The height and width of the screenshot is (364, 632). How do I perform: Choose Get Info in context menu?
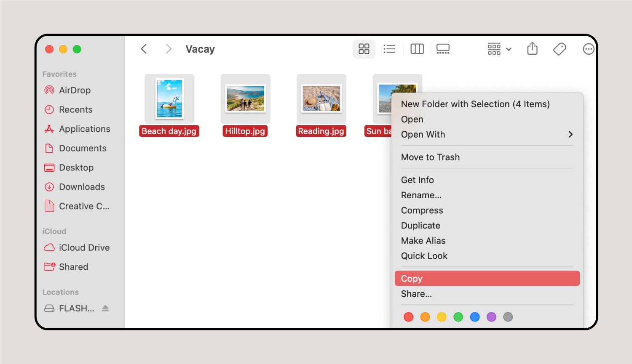pyautogui.click(x=418, y=180)
